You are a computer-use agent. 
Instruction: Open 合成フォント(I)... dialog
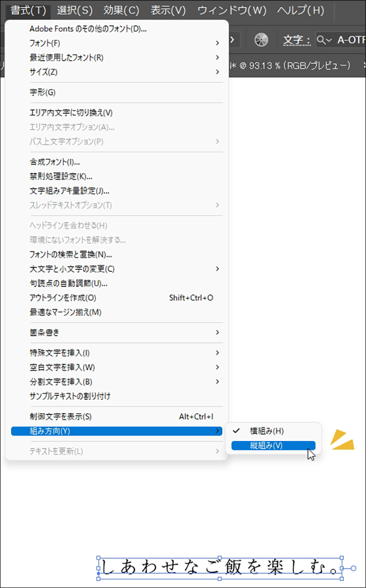[x=55, y=162]
